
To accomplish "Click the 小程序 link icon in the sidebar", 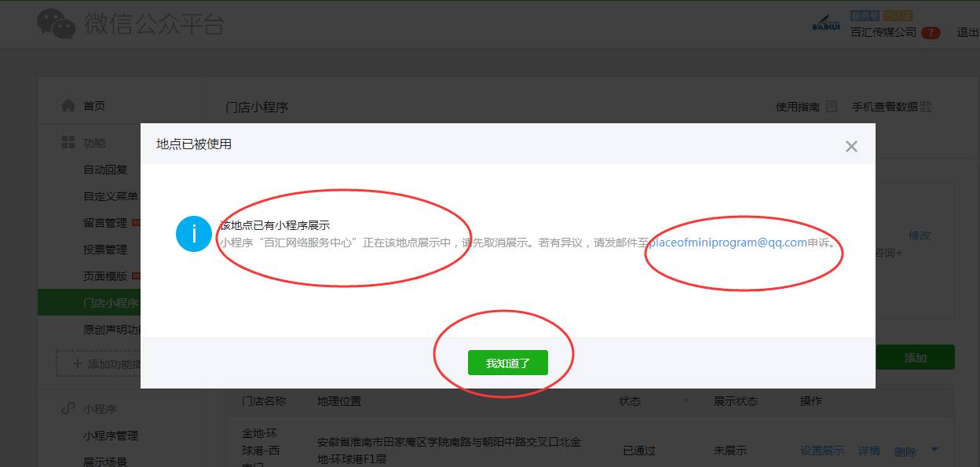I will [x=68, y=409].
